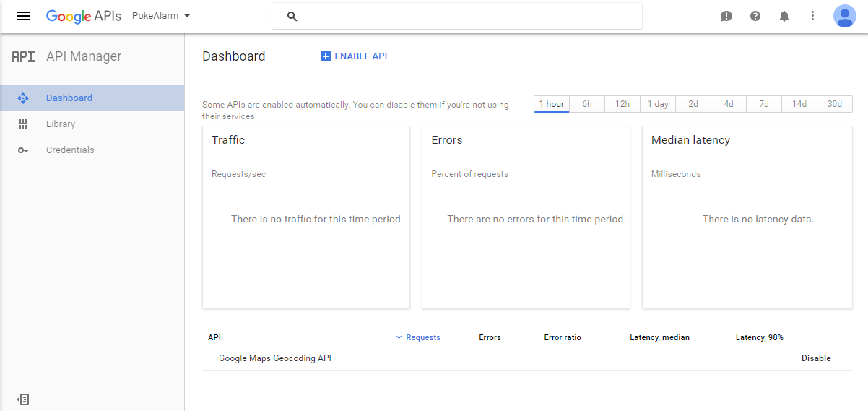Click the search magnifier icon
The width and height of the screenshot is (868, 411).
point(292,16)
